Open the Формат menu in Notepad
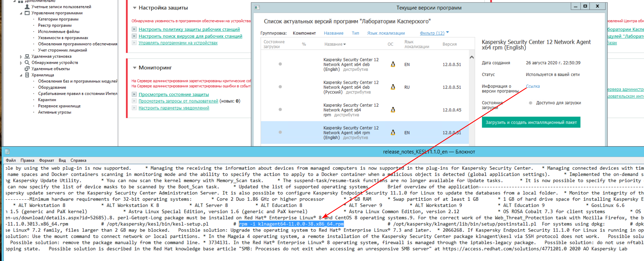This screenshot has height=261, width=644. pyautogui.click(x=47, y=160)
